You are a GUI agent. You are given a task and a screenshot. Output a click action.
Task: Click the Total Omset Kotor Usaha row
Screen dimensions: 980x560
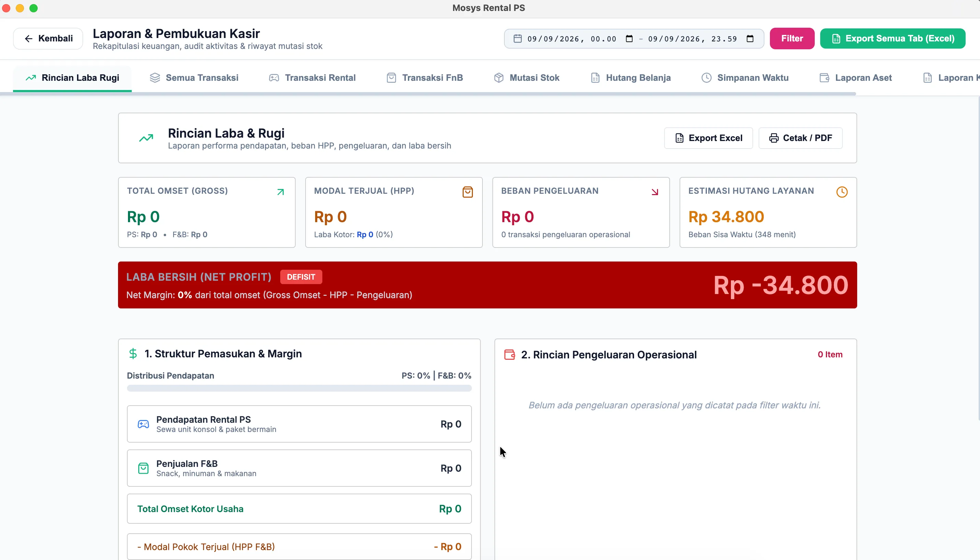299,509
